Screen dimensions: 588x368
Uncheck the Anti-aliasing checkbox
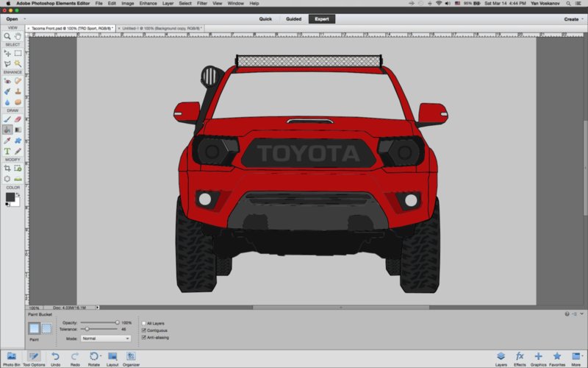pyautogui.click(x=143, y=338)
